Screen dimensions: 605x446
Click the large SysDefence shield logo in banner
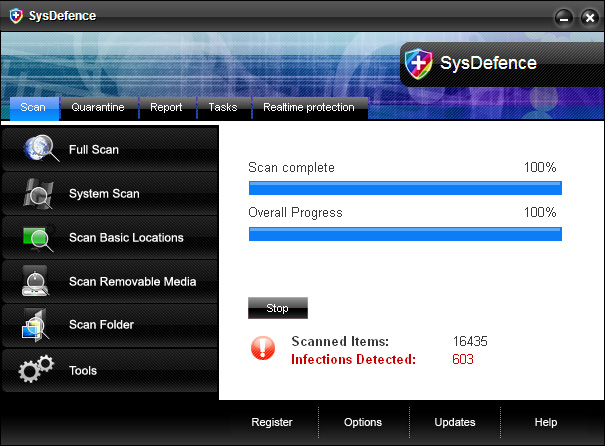pos(418,64)
